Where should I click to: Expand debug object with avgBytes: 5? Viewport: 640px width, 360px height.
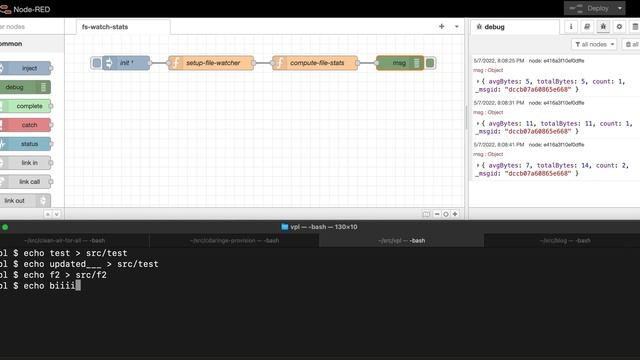point(478,82)
